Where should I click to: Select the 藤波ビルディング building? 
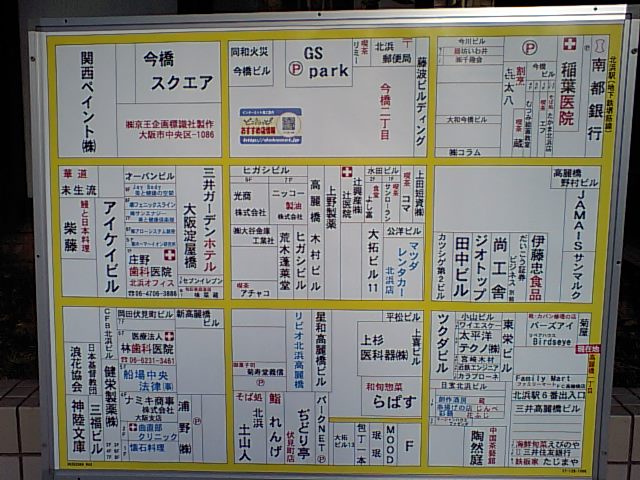[421, 100]
